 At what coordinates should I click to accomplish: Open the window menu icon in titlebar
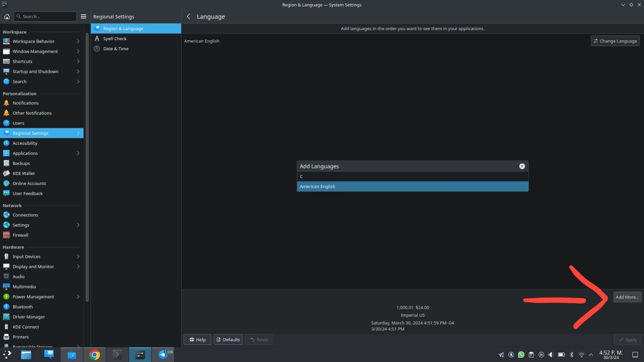coord(4,5)
